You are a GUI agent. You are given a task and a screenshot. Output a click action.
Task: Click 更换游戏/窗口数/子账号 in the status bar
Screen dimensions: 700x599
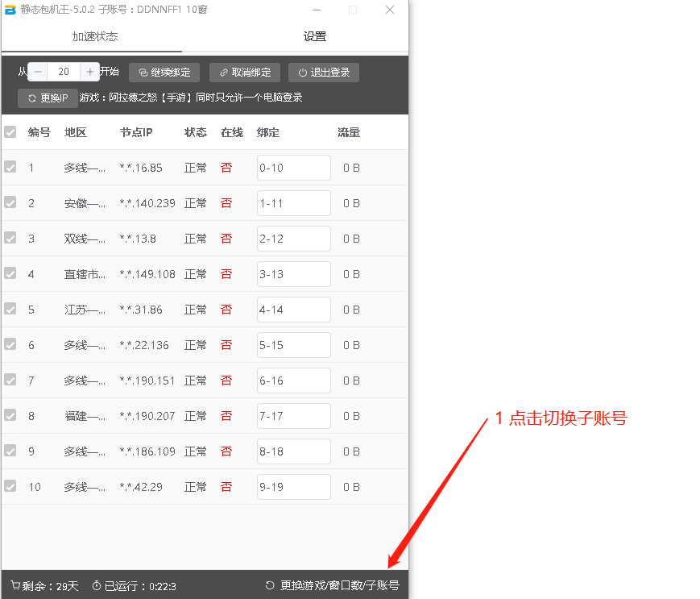coord(338,586)
